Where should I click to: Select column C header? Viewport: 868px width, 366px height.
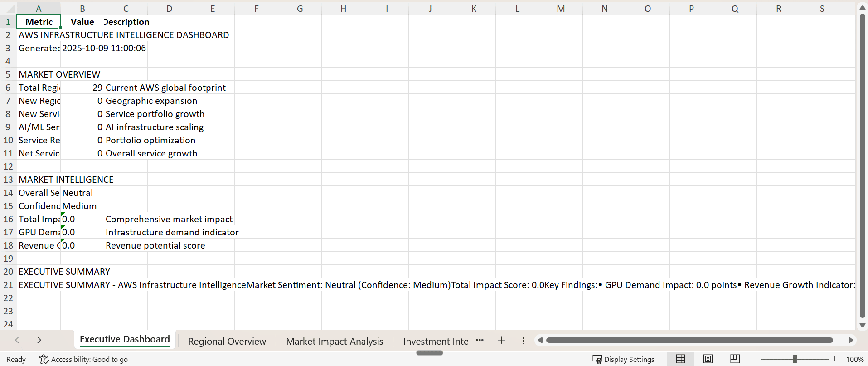(126, 9)
